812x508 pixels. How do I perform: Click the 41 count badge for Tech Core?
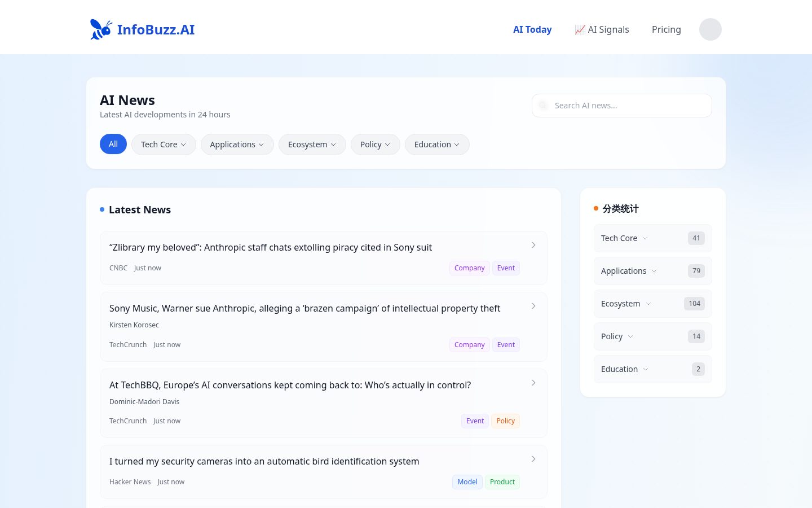[x=696, y=238]
